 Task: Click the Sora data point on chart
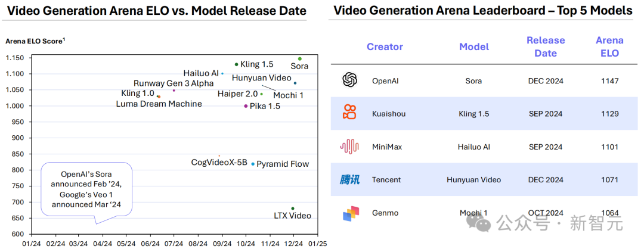[300, 58]
